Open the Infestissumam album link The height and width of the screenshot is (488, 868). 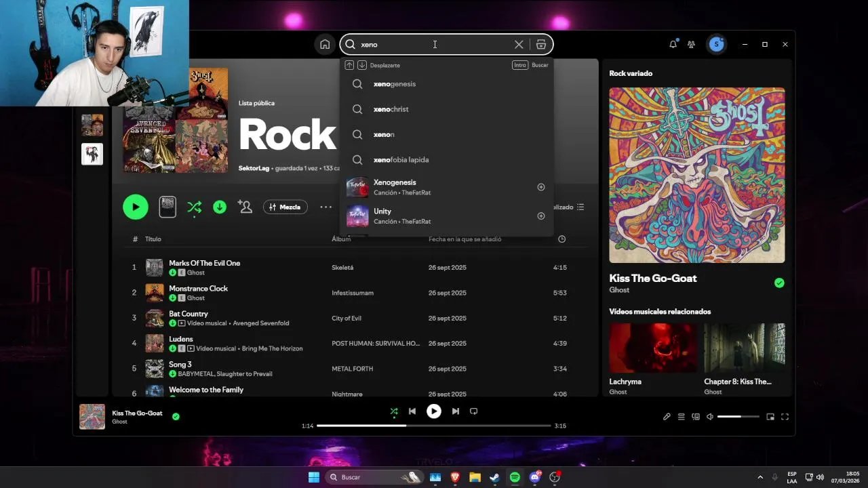[x=353, y=293]
